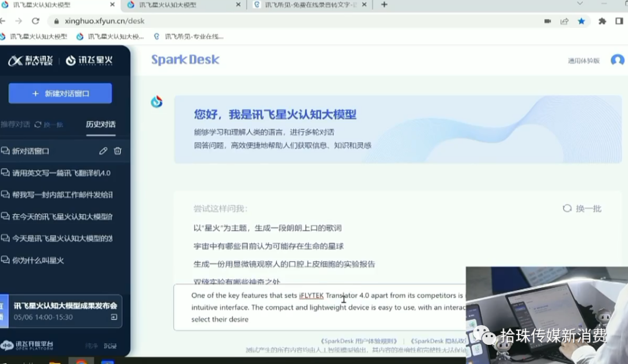Switch to the 推荐对话 tab
This screenshot has height=364, width=628.
pos(16,124)
